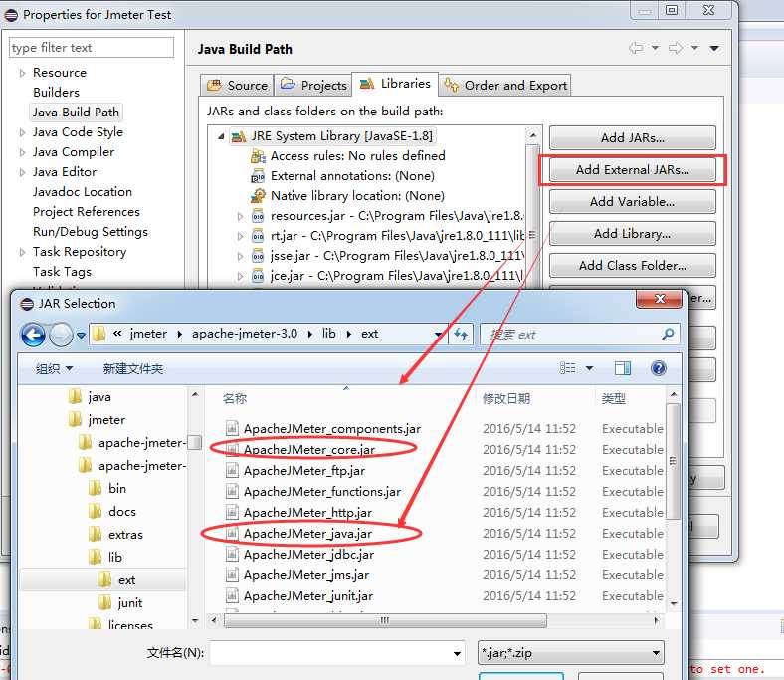
Task: Expand the resources.jar entry
Action: [240, 217]
